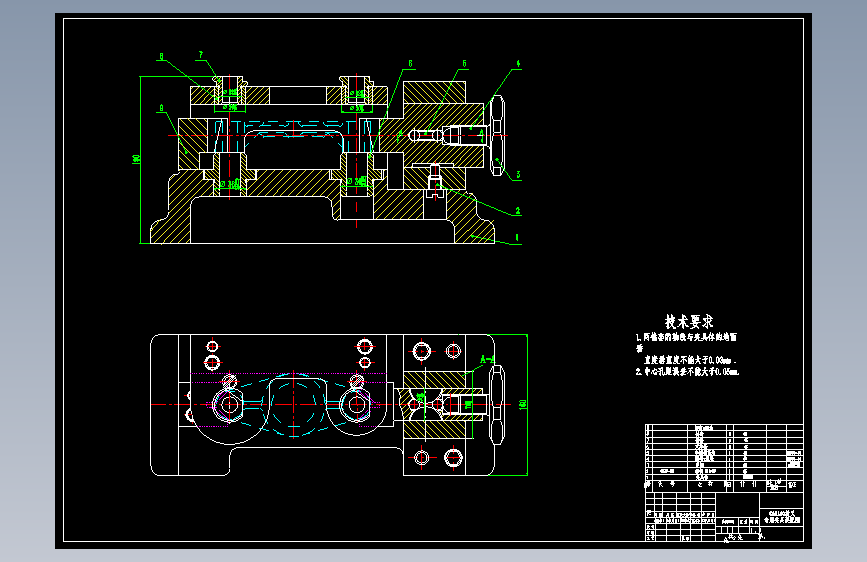867x562 pixels.
Task: Select note line ending with 0.03mm
Action: pos(690,360)
